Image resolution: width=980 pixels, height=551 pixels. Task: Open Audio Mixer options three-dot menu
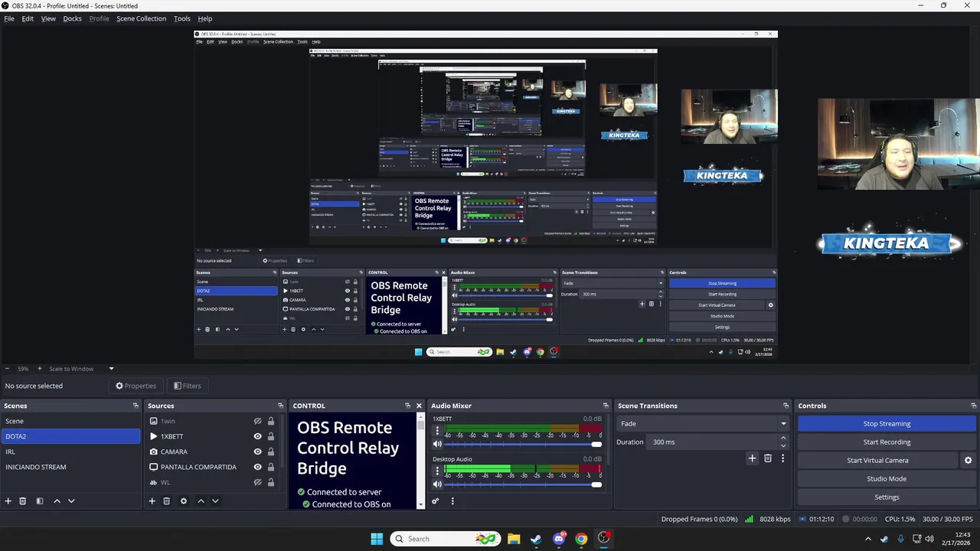coord(452,501)
